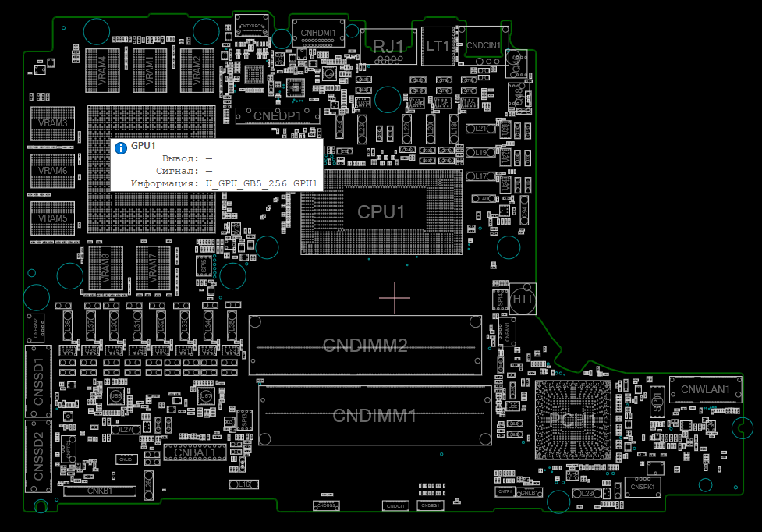Select the RJ1 Ethernet connector
This screenshot has width=762, height=532.
[x=388, y=45]
